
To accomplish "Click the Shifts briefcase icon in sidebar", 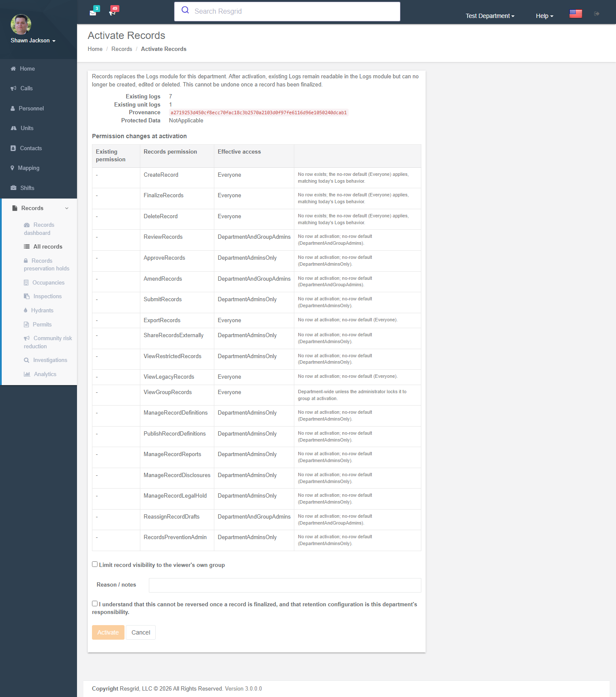I will 13,188.
